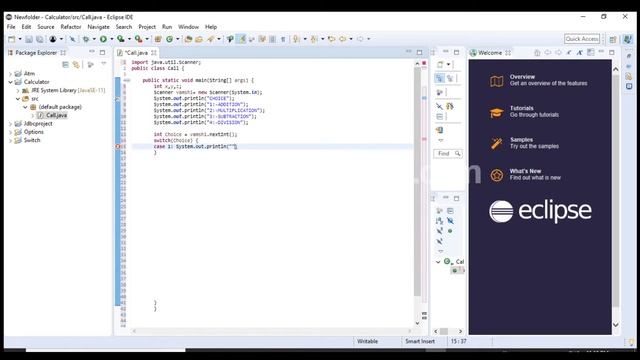Click Open Perspective icon beside Quick Access
Image resolution: width=640 pixels, height=360 pixels.
tap(613, 39)
